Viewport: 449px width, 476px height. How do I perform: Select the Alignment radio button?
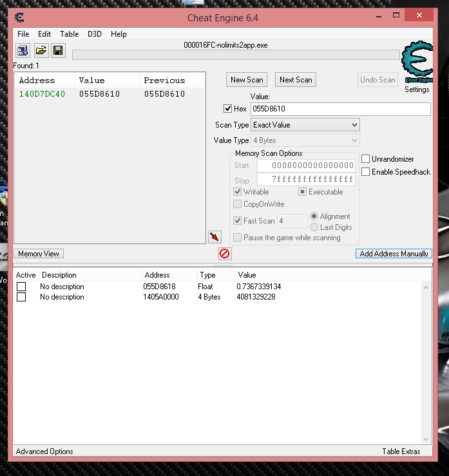314,216
